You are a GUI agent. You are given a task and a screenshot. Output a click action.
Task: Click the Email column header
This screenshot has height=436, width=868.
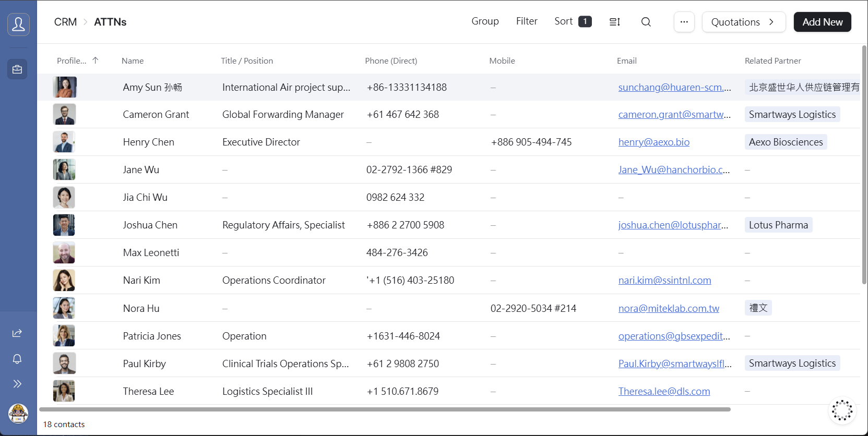[x=626, y=60]
